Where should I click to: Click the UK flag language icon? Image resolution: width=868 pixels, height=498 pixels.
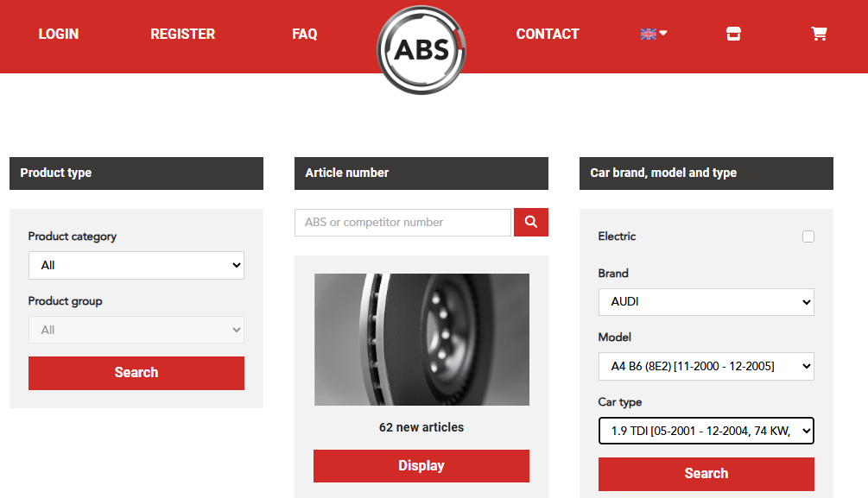click(x=649, y=34)
